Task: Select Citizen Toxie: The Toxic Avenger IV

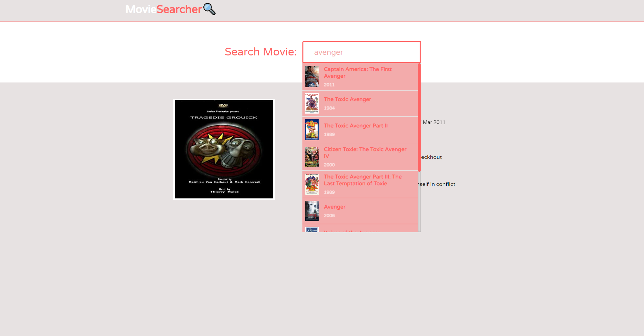Action: 360,157
